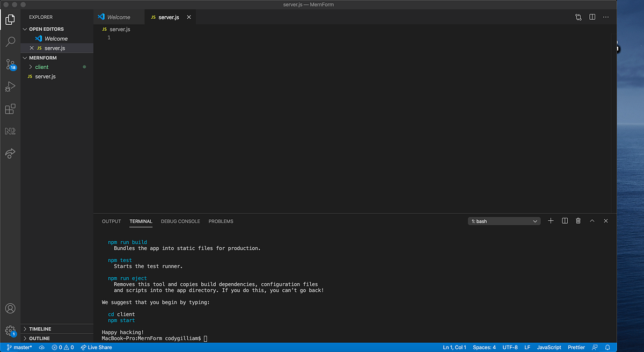Open the Manage gear icon
The image size is (644, 352).
click(x=10, y=331)
